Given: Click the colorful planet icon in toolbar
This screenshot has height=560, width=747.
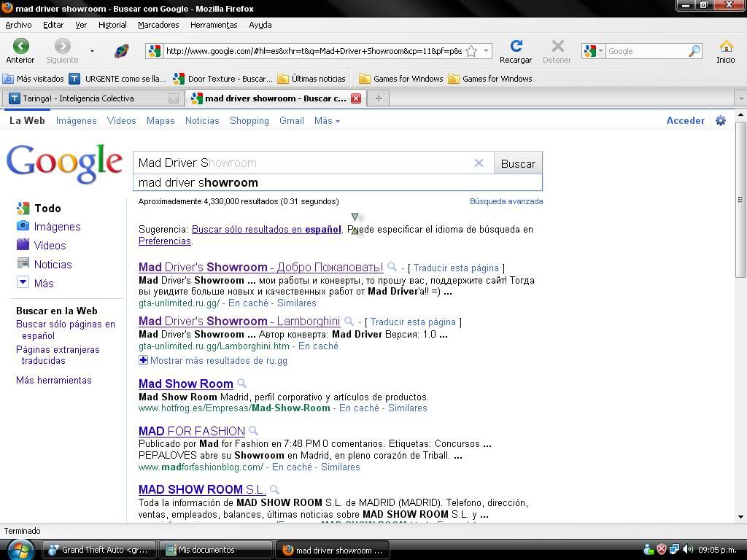Looking at the screenshot, I should coord(122,51).
